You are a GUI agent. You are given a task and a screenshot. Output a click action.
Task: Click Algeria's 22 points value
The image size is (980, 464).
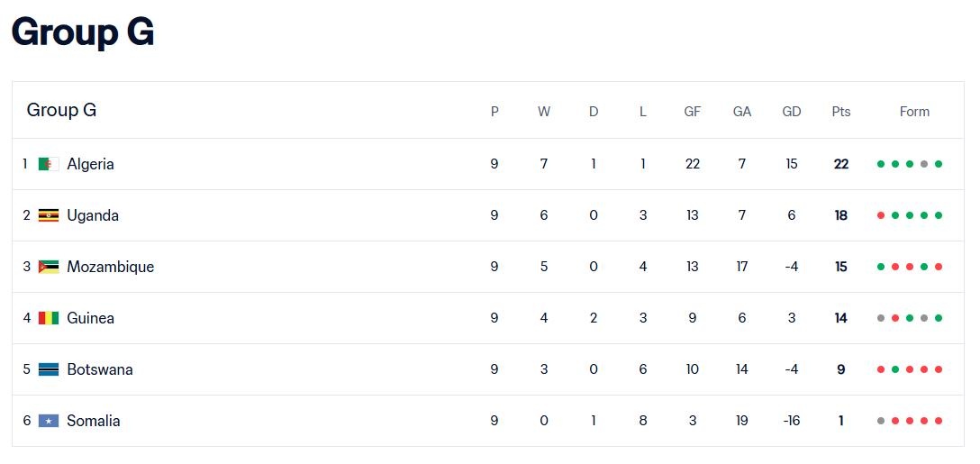coord(841,164)
